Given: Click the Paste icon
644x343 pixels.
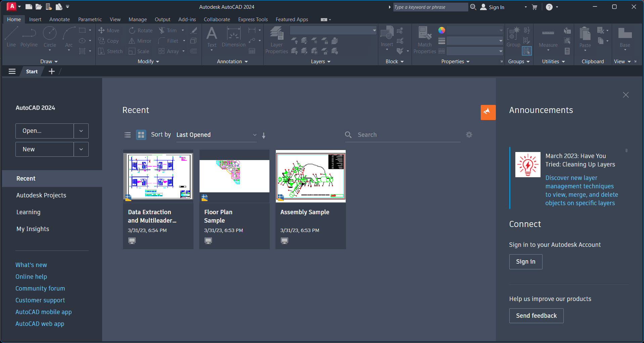Looking at the screenshot, I should (585, 33).
